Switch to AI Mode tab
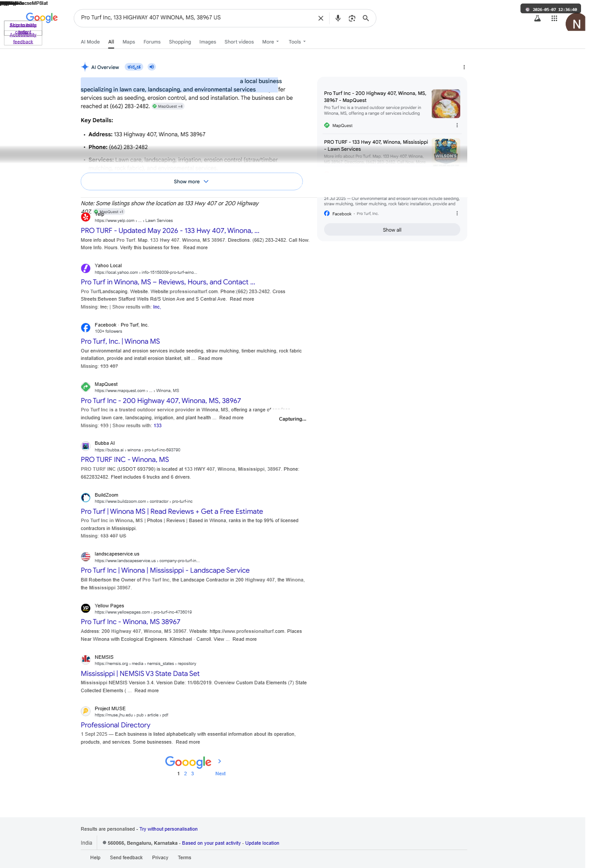Image resolution: width=592 pixels, height=868 pixels. pyautogui.click(x=90, y=42)
